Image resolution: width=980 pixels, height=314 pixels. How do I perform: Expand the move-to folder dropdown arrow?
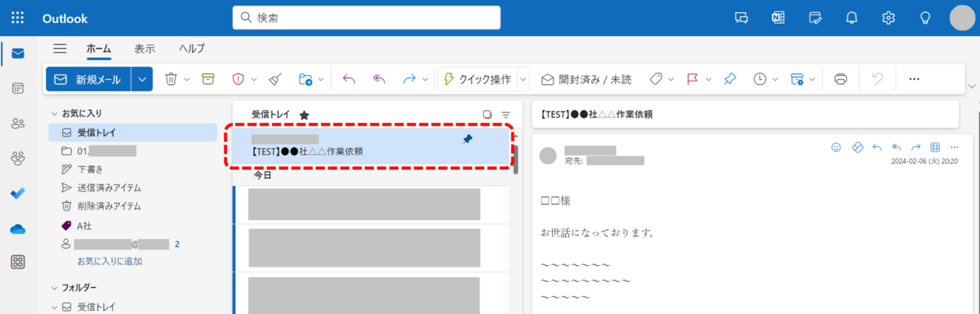tap(321, 79)
